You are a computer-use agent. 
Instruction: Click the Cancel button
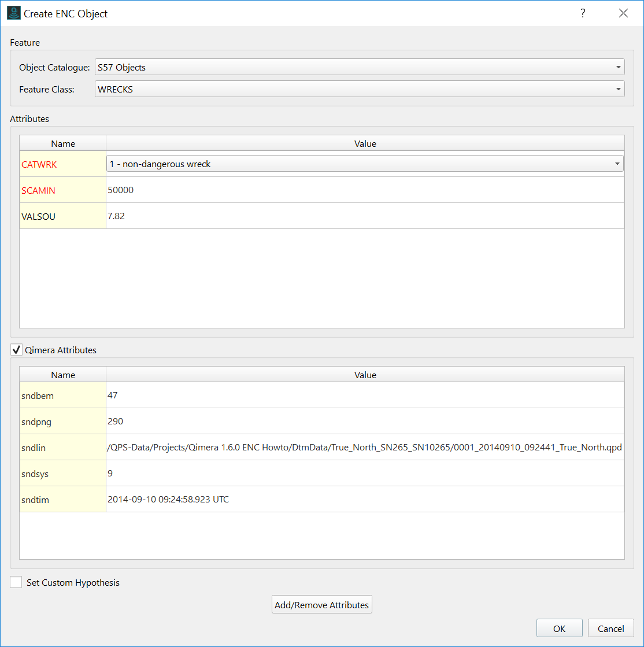click(x=610, y=628)
